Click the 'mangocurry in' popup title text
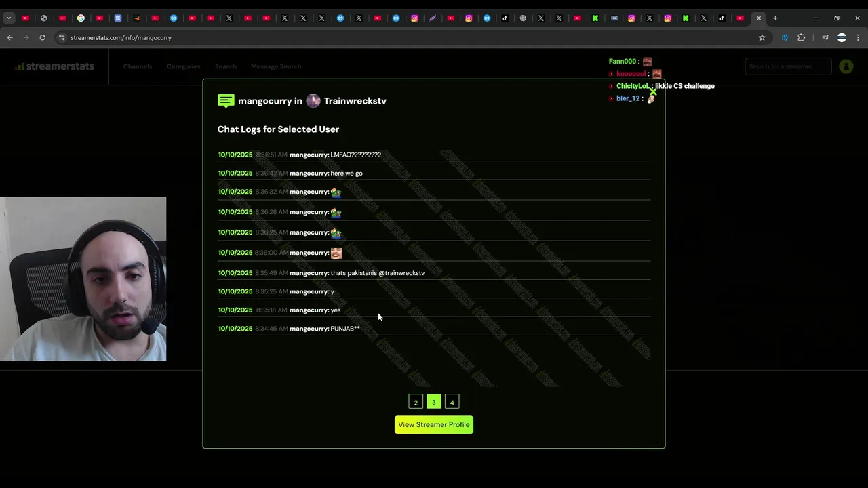This screenshot has height=488, width=868. tap(270, 101)
